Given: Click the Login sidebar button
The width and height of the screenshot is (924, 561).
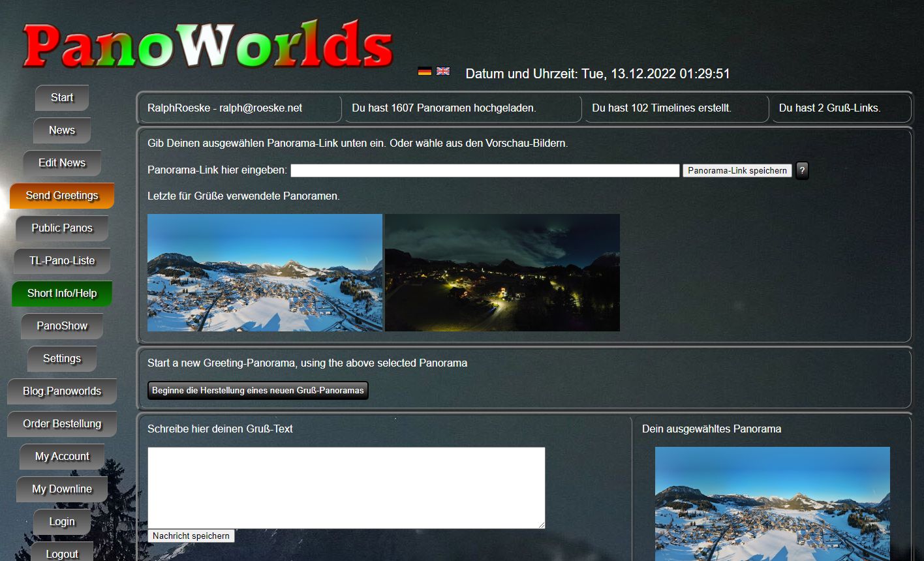Looking at the screenshot, I should coord(62,522).
